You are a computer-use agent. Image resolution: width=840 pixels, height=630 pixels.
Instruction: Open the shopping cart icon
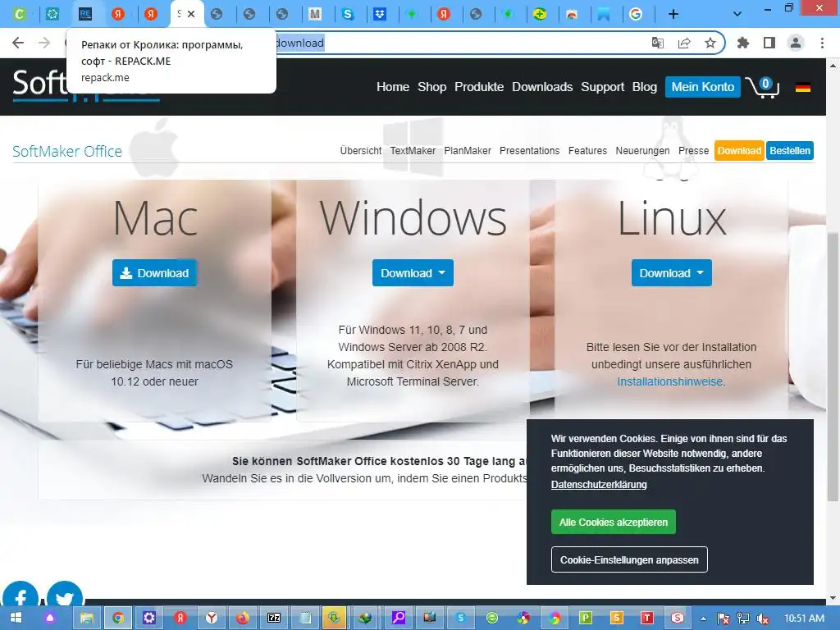pos(762,87)
